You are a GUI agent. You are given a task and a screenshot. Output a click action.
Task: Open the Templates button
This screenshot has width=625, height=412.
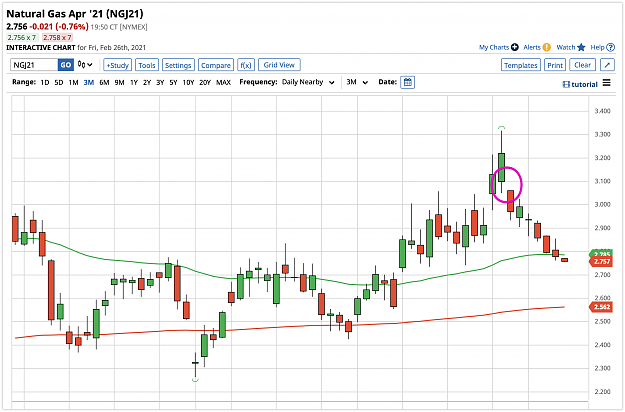point(521,65)
